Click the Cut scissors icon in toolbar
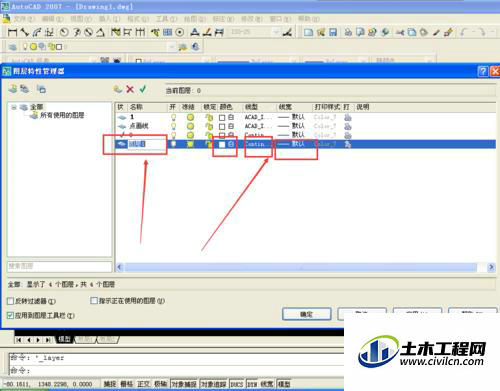This screenshot has height=391, width=500. click(400, 32)
